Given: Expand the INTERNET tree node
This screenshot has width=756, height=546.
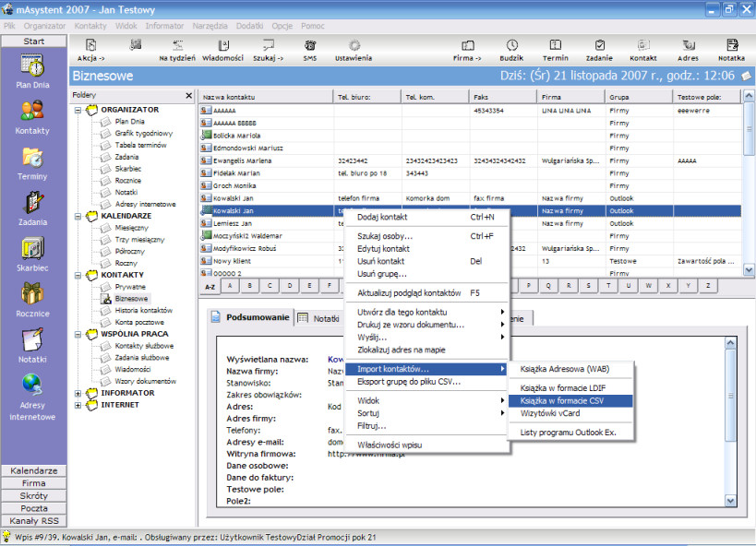Looking at the screenshot, I should [78, 405].
